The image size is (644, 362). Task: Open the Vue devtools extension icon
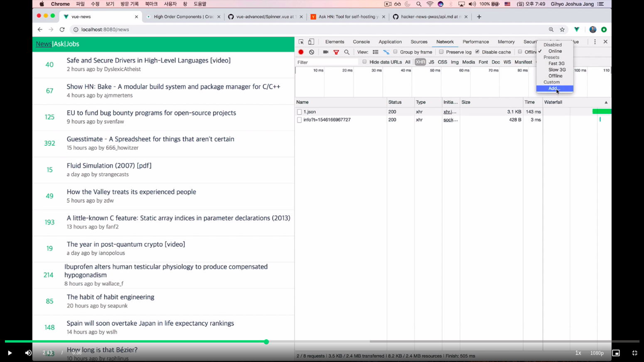click(577, 30)
